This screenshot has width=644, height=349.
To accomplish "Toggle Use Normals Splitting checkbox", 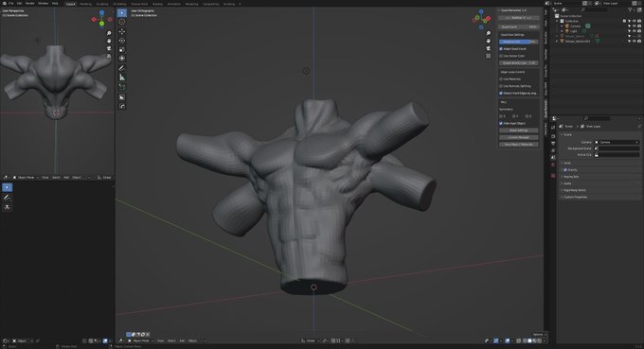I will [501, 86].
